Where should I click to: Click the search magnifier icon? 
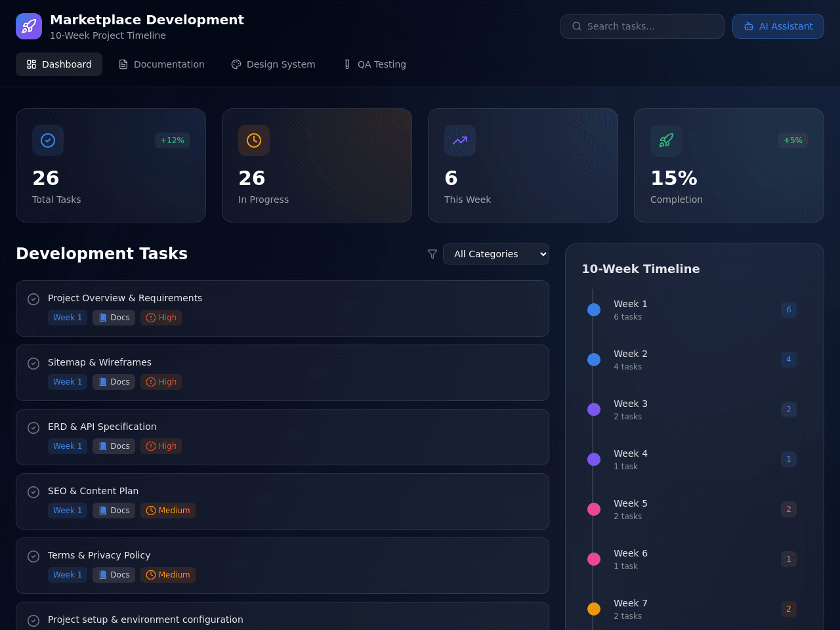[x=577, y=26]
